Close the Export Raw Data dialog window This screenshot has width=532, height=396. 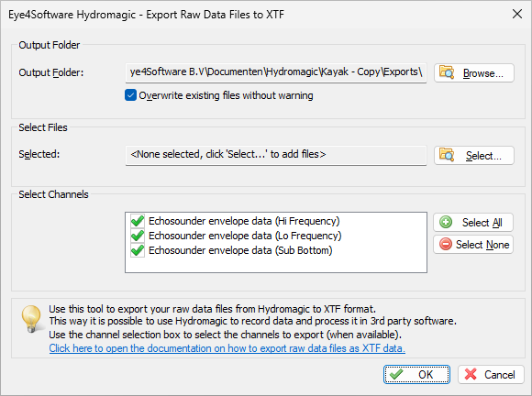tap(517, 15)
